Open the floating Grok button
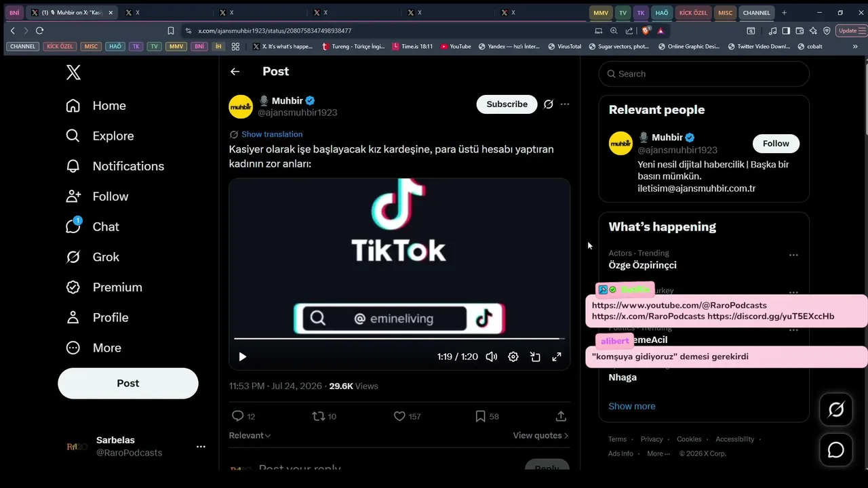The height and width of the screenshot is (488, 868). [836, 409]
